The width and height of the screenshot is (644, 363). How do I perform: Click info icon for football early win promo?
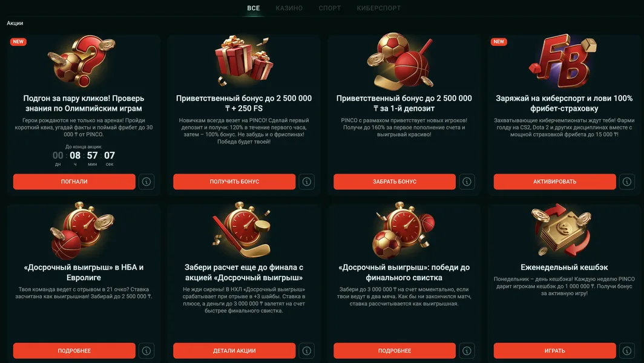[467, 351]
